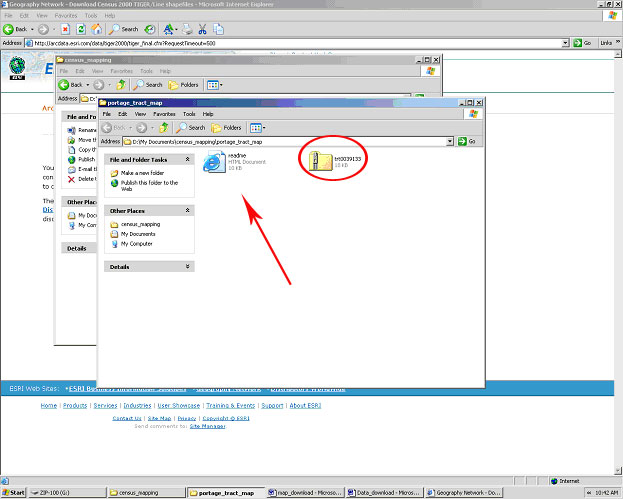The width and height of the screenshot is (623, 499).
Task: Open Favorites menu in portage_tract_map window
Action: (x=164, y=114)
